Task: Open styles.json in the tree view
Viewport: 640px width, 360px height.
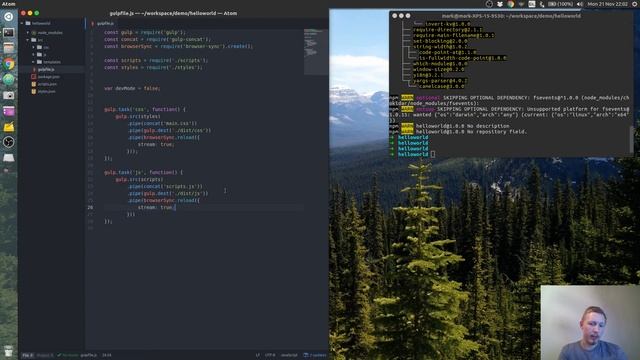Action: point(46,91)
